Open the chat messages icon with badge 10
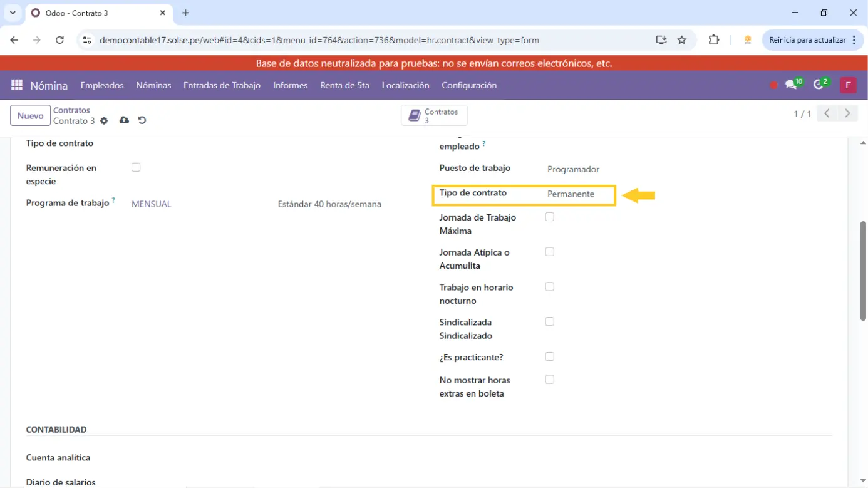 pyautogui.click(x=792, y=85)
